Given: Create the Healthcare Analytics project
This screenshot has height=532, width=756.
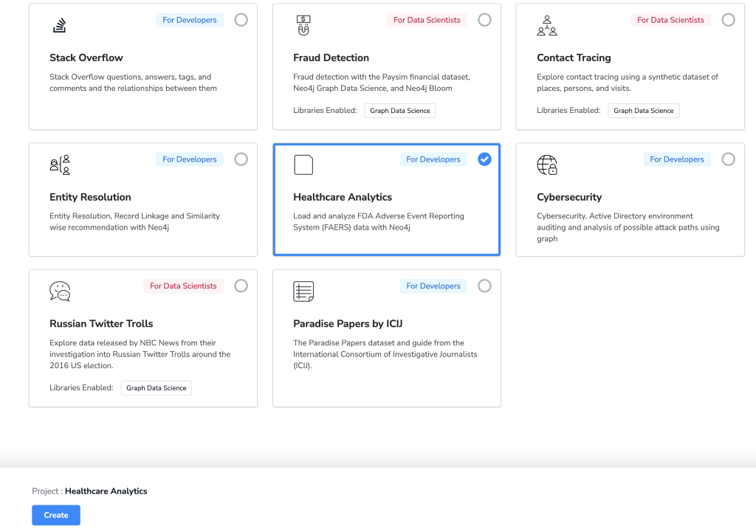Looking at the screenshot, I should click(56, 515).
